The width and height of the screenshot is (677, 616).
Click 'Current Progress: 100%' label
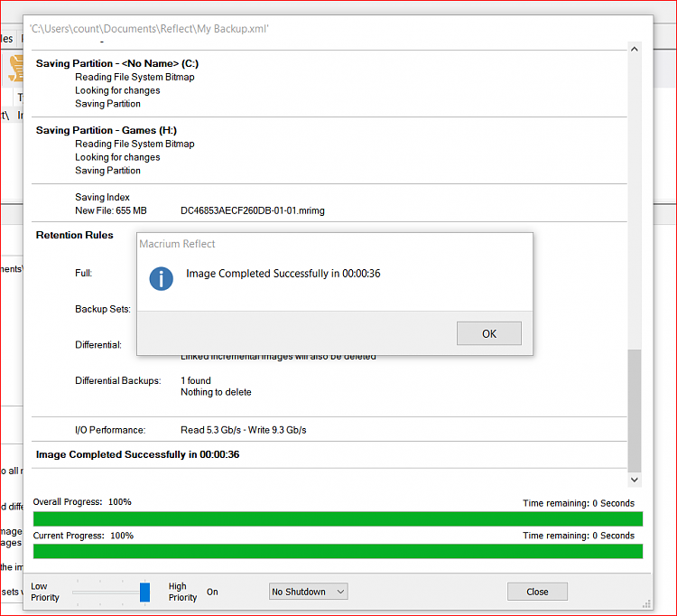[83, 536]
